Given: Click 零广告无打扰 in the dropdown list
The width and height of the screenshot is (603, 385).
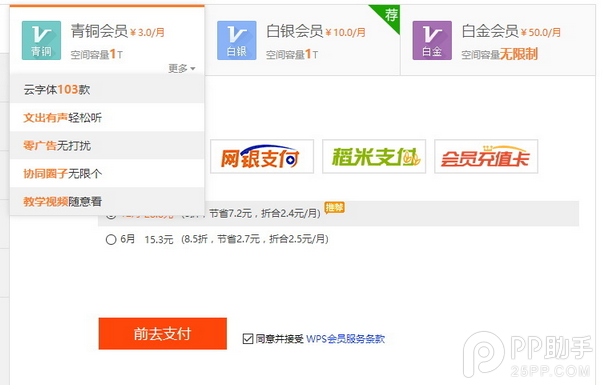Looking at the screenshot, I should pos(107,145).
